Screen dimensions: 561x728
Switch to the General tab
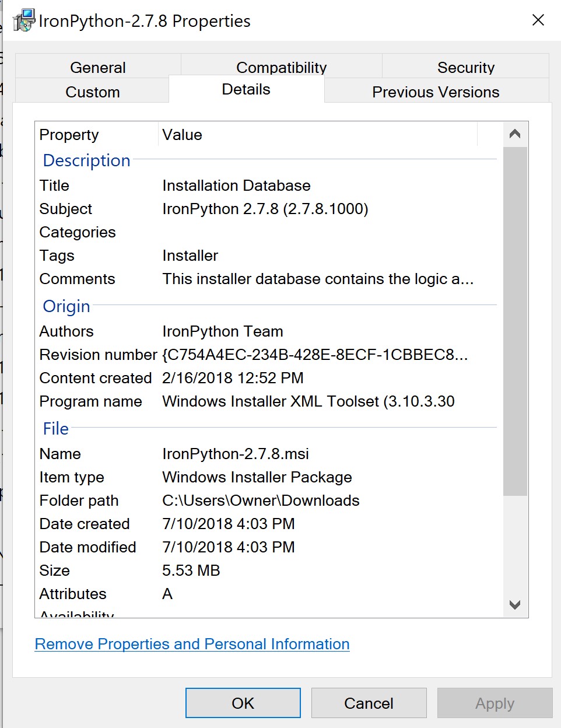[97, 66]
